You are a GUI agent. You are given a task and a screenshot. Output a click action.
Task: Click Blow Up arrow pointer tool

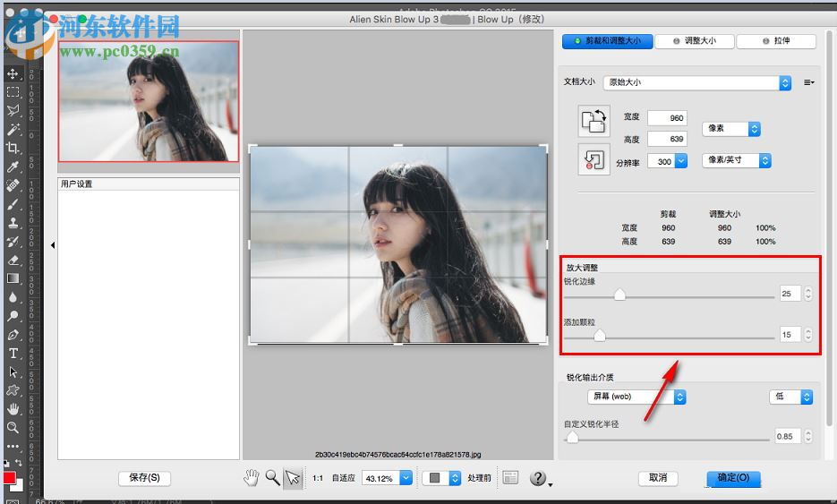click(293, 478)
